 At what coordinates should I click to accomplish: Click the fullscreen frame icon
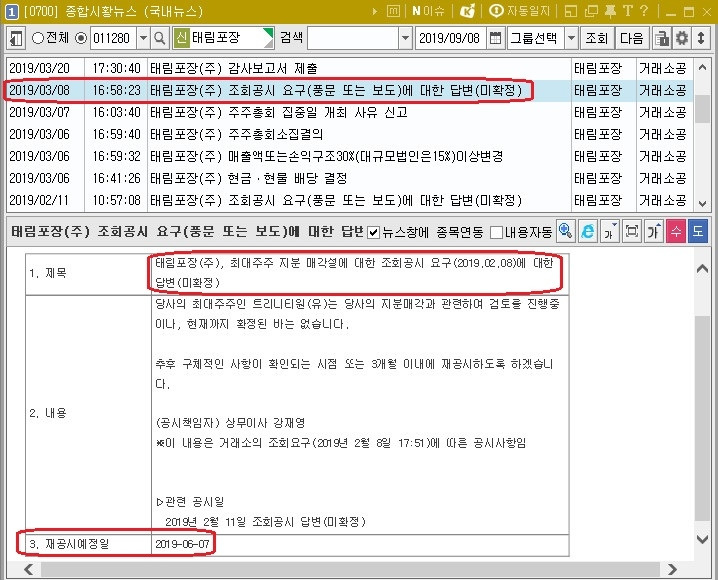(632, 231)
